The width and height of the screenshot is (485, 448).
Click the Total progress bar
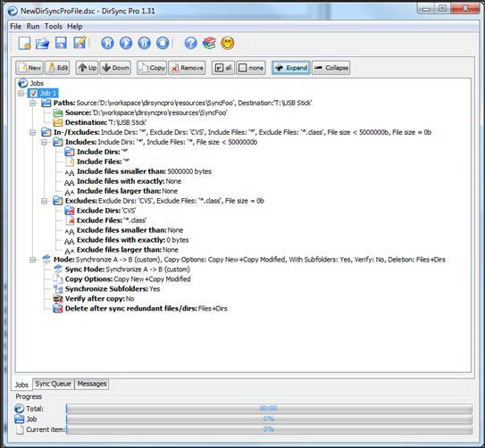[269, 409]
